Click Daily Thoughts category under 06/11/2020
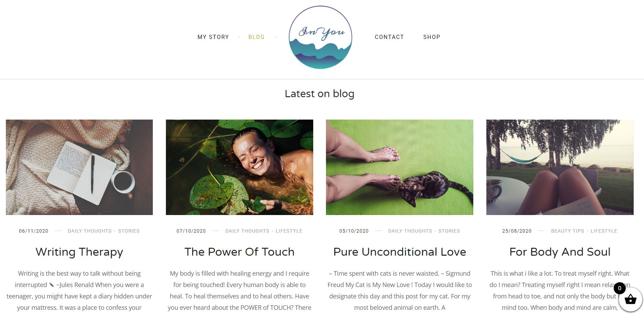 pyautogui.click(x=89, y=231)
